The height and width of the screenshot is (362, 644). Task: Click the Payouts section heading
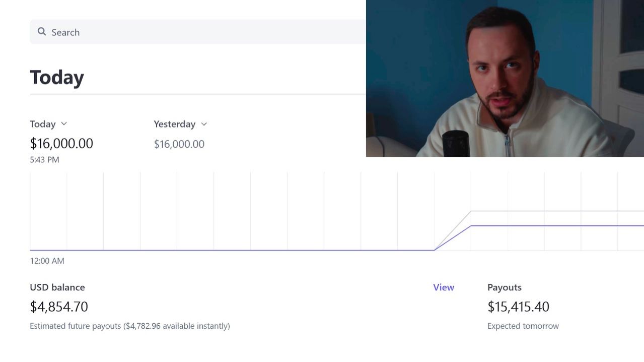point(504,287)
